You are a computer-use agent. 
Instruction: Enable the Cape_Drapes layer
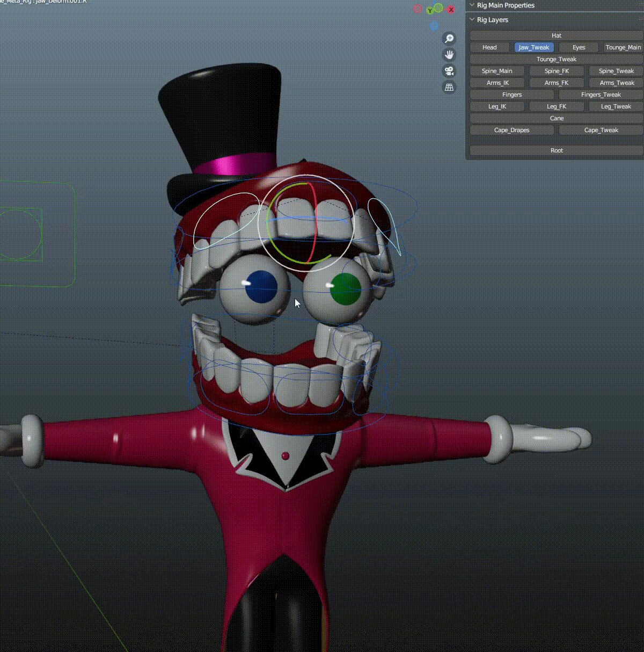(512, 130)
